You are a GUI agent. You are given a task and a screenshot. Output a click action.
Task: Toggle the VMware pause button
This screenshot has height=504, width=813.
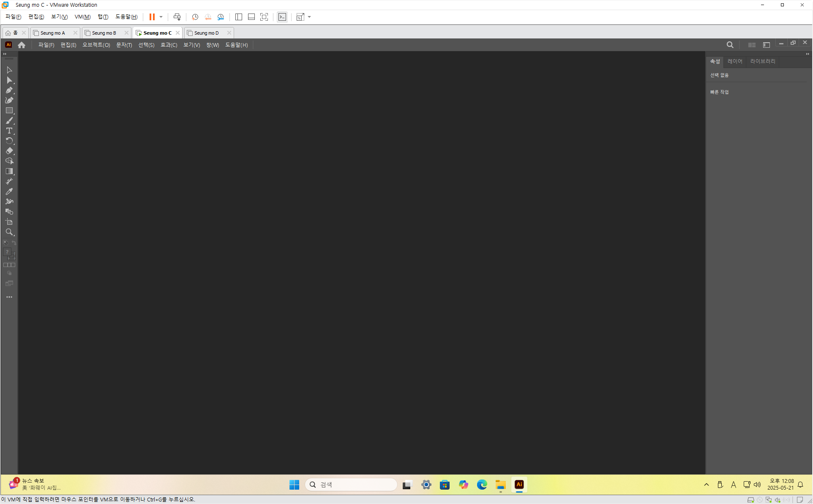click(152, 17)
